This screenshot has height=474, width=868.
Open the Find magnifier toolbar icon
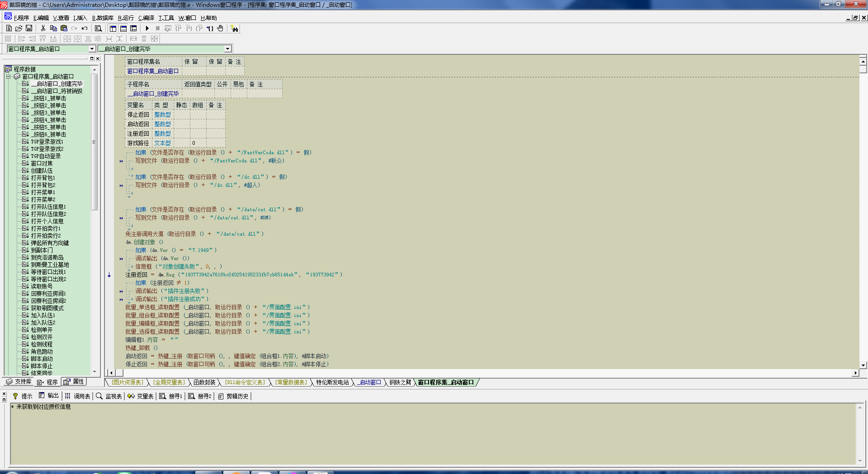pos(98,28)
